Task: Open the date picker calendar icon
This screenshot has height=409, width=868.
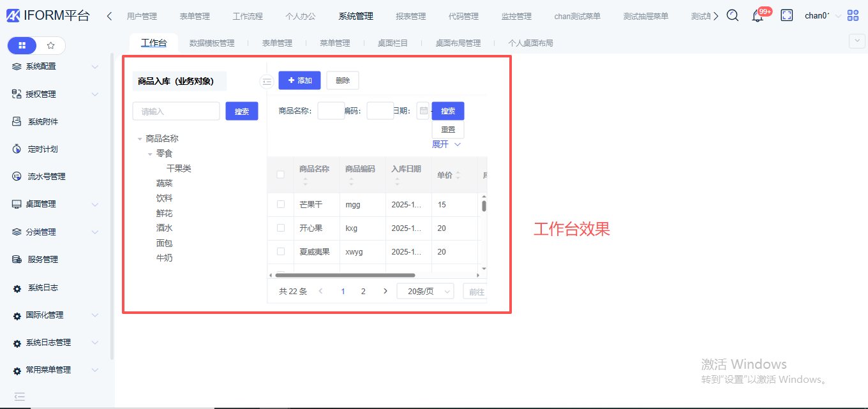Action: 423,111
